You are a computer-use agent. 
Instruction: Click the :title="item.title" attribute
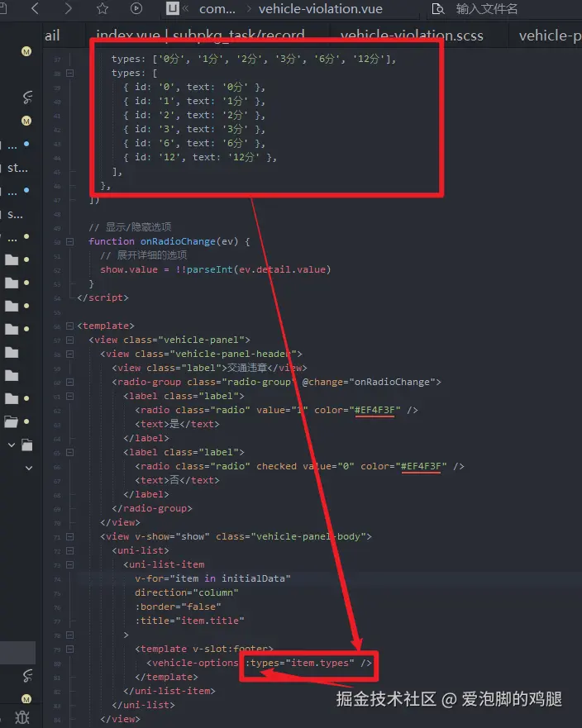(189, 621)
